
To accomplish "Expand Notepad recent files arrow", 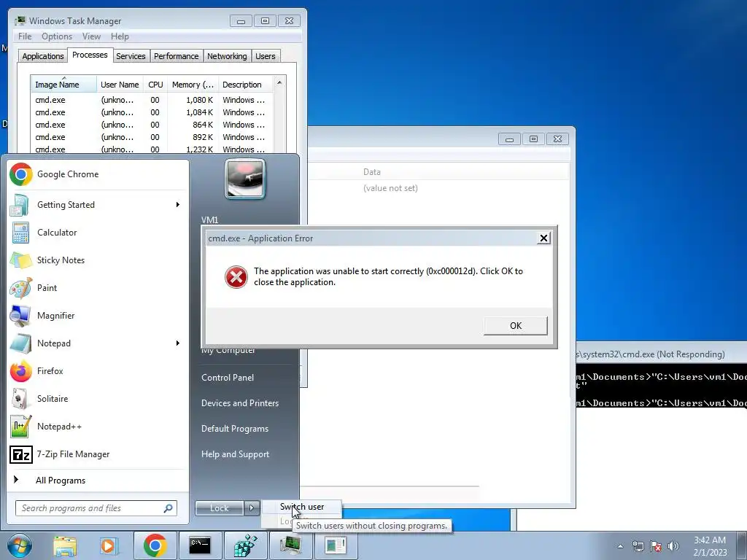I will (178, 343).
